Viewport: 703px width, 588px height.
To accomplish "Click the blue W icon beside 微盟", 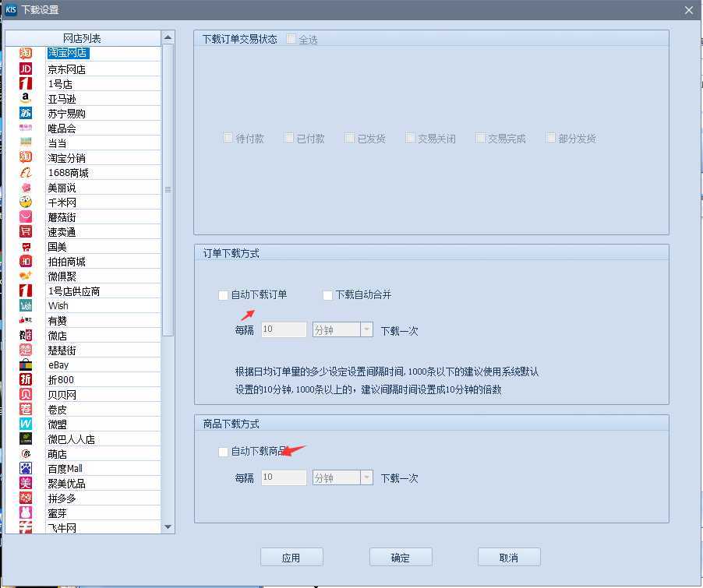I will point(26,424).
